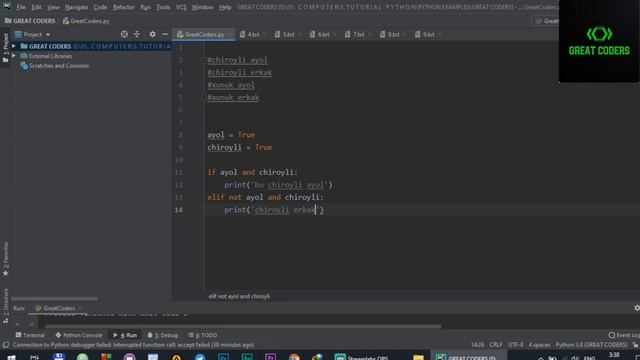Open the Terminal tool window
This screenshot has height=360, width=640.
[30, 335]
